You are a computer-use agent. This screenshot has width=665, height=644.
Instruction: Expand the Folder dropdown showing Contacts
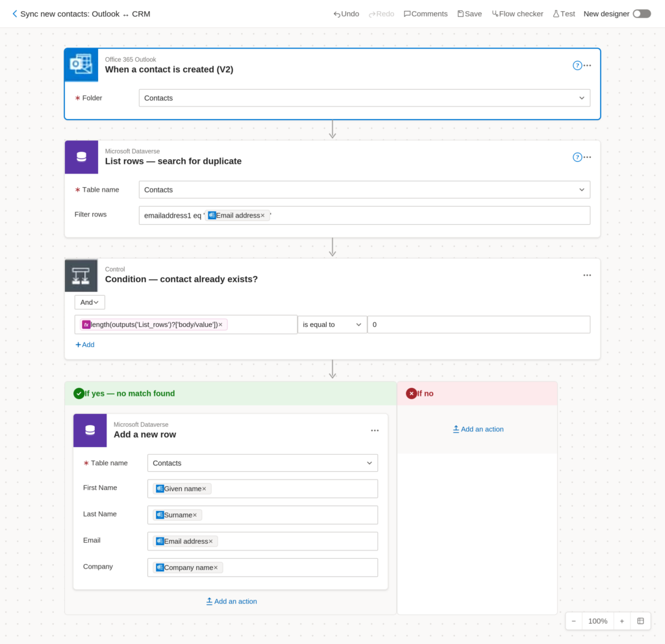pyautogui.click(x=364, y=98)
